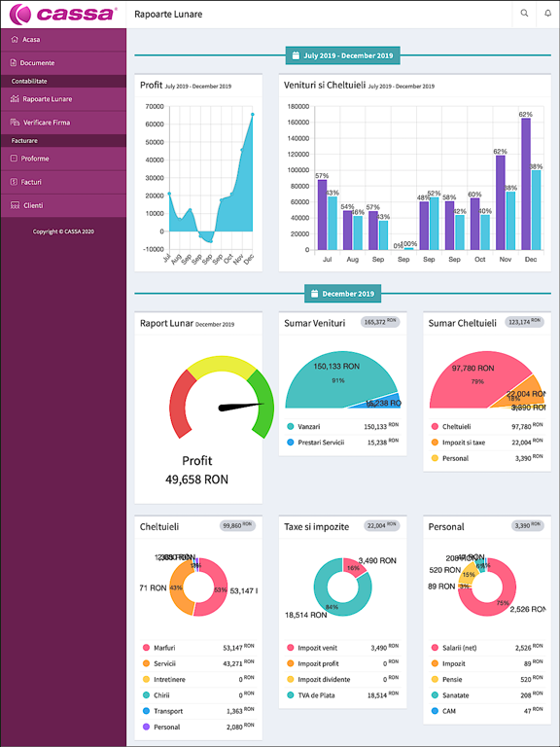This screenshot has width=560, height=747.
Task: Click the Clienti sidebar icon
Action: coord(15,205)
